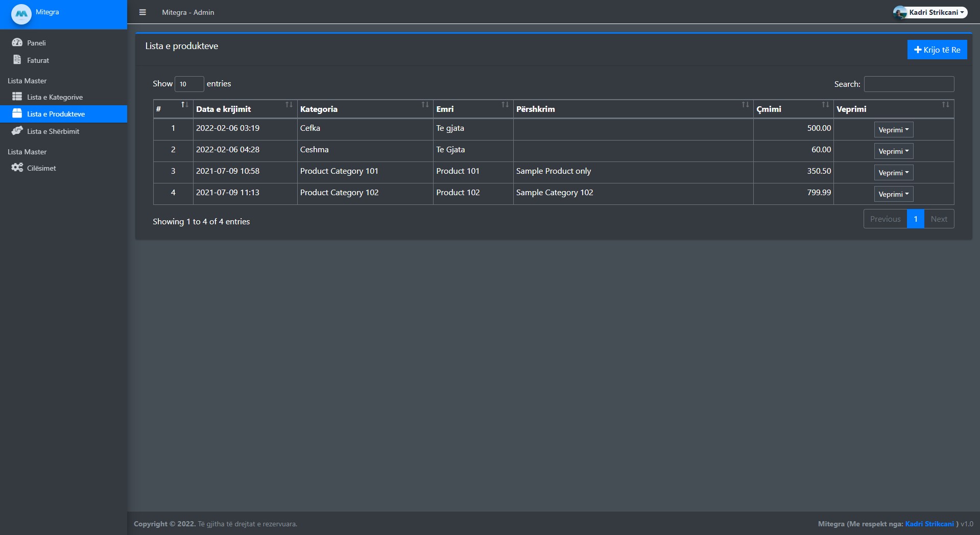Click the Next pagination button

coord(938,219)
